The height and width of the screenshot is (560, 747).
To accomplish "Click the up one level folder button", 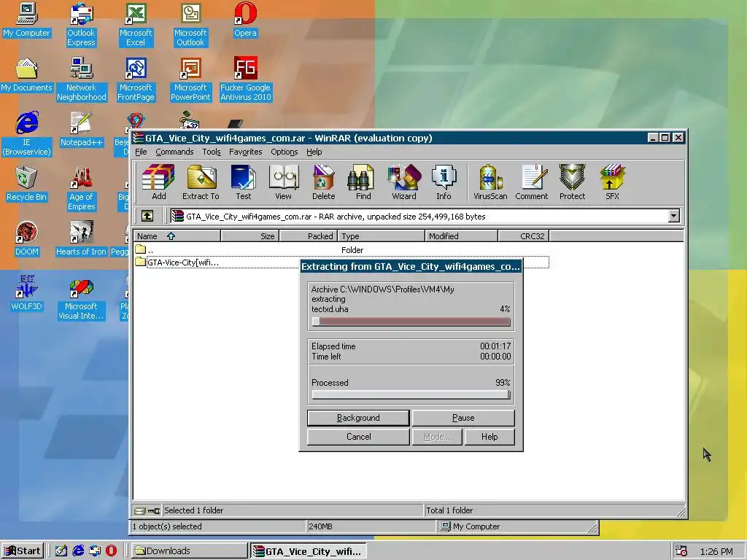I will 147,216.
